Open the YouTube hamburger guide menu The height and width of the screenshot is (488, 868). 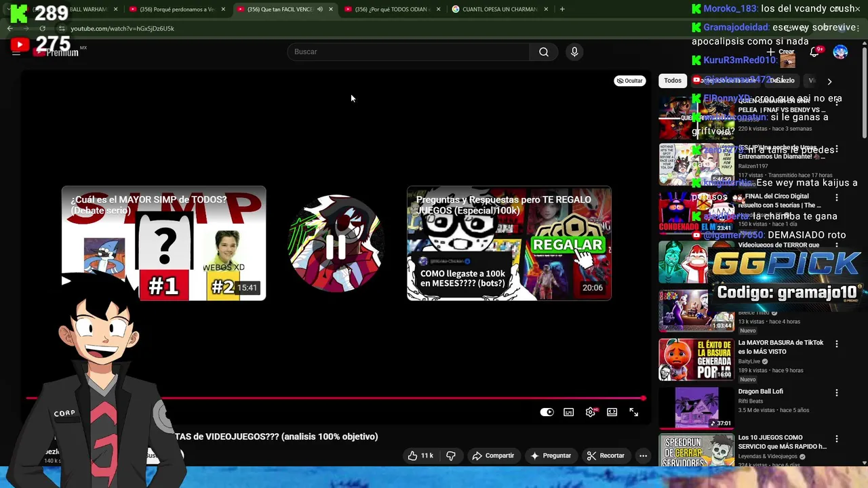pos(16,52)
